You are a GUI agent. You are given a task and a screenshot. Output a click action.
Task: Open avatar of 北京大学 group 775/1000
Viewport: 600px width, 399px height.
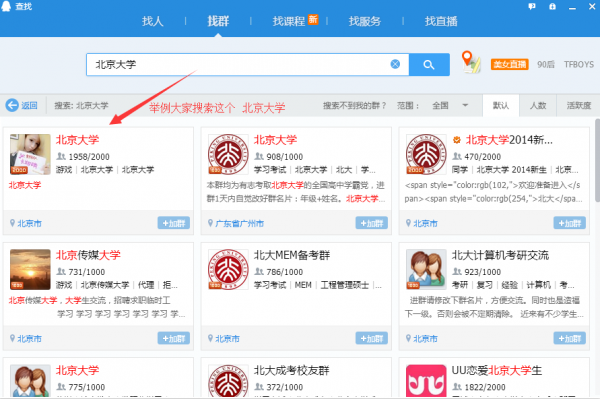coord(30,381)
